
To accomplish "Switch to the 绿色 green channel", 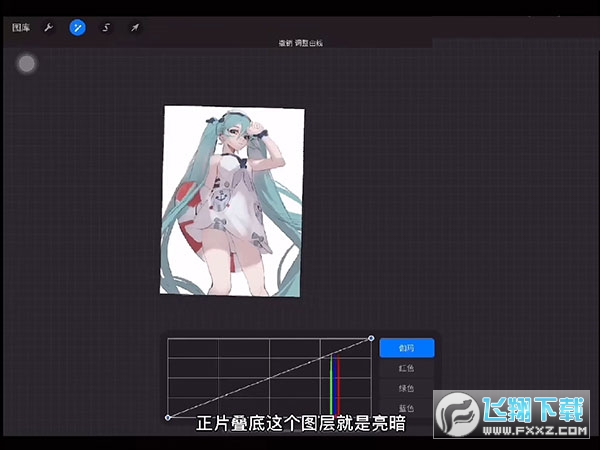I will point(407,388).
